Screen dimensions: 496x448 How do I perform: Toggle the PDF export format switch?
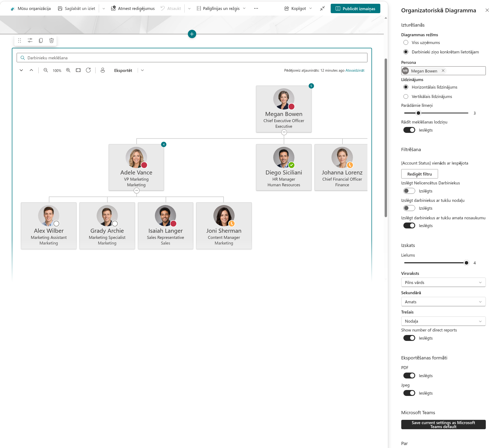[x=409, y=376]
